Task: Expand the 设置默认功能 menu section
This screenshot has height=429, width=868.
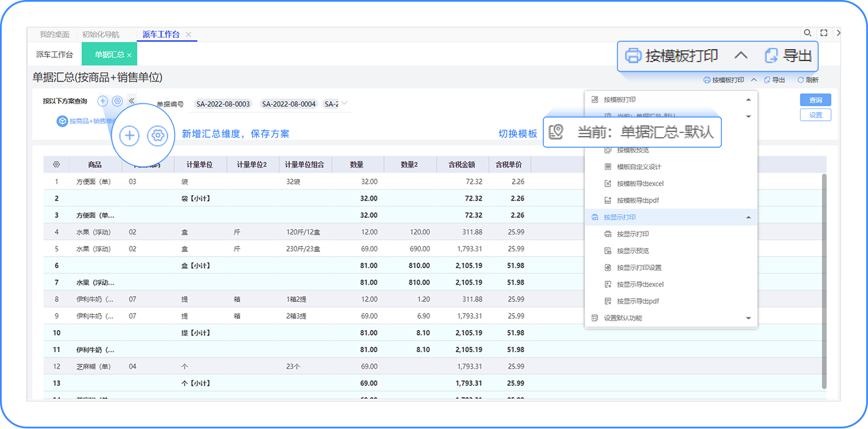Action: click(748, 318)
